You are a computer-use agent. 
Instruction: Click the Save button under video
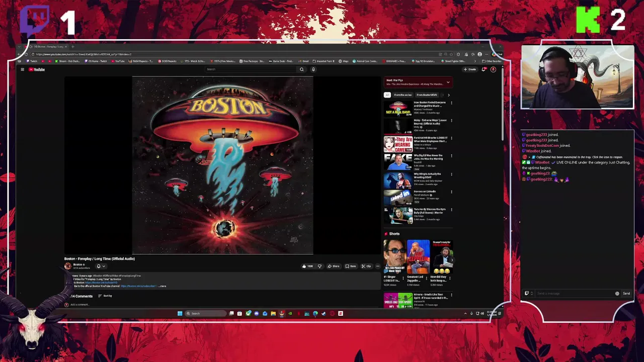[x=351, y=266]
